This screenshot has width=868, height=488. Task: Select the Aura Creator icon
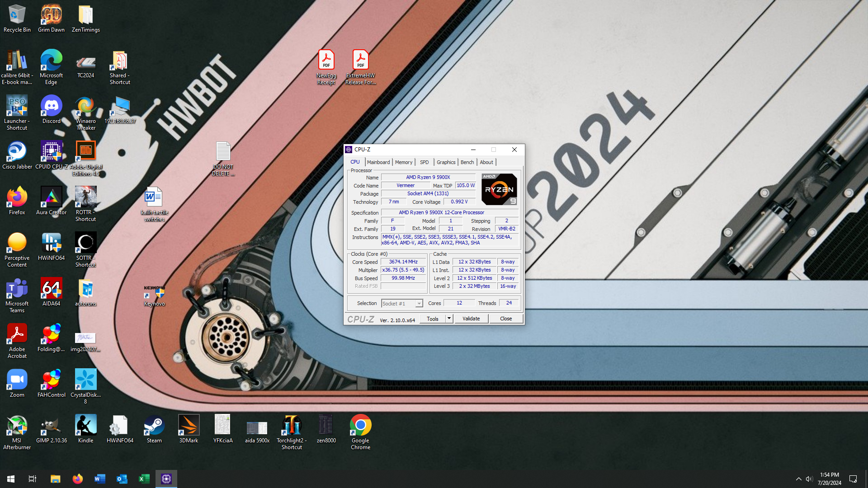click(51, 201)
